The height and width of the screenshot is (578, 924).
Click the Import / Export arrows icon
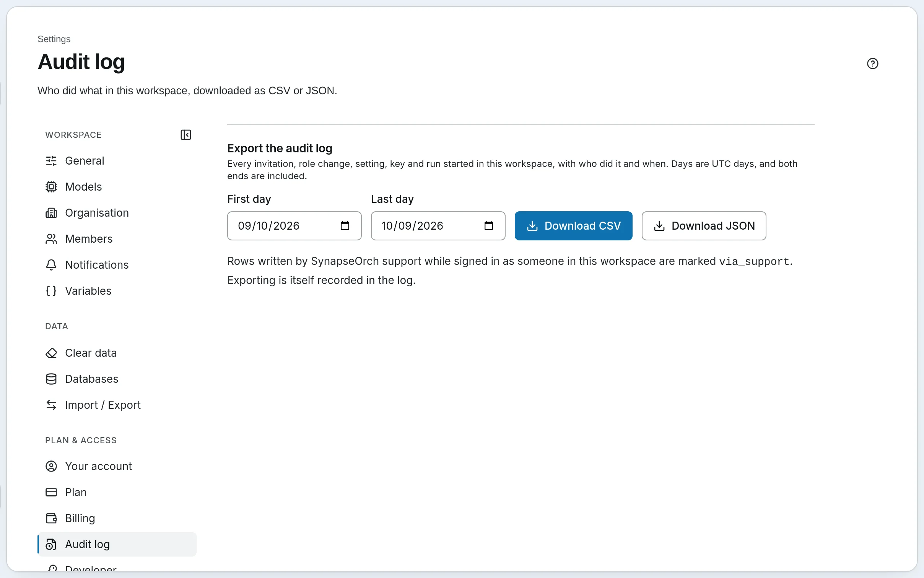point(51,405)
